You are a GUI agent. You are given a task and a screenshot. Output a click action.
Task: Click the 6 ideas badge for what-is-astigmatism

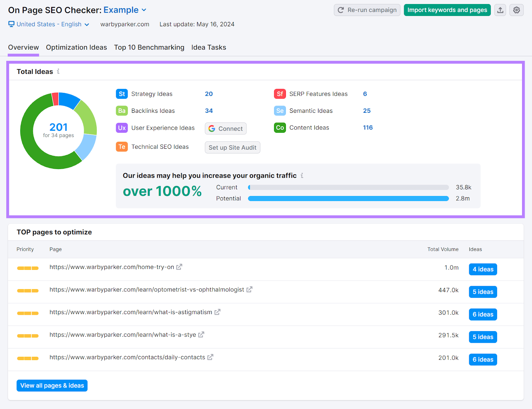tap(483, 314)
